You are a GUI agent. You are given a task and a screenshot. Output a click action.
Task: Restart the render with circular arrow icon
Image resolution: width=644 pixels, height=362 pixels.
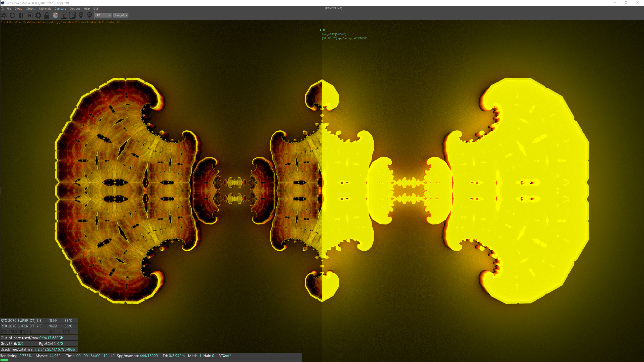coord(12,15)
